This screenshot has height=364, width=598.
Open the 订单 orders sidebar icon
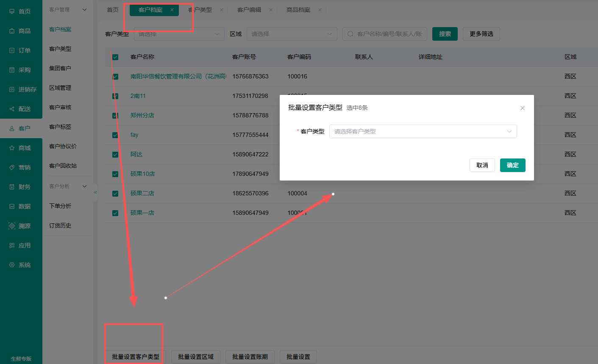12,50
